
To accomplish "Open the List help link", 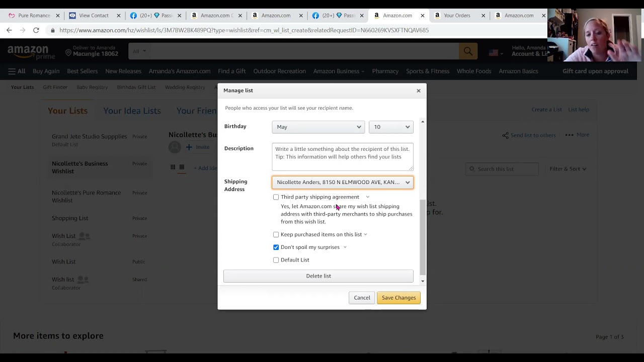I will coord(579,110).
